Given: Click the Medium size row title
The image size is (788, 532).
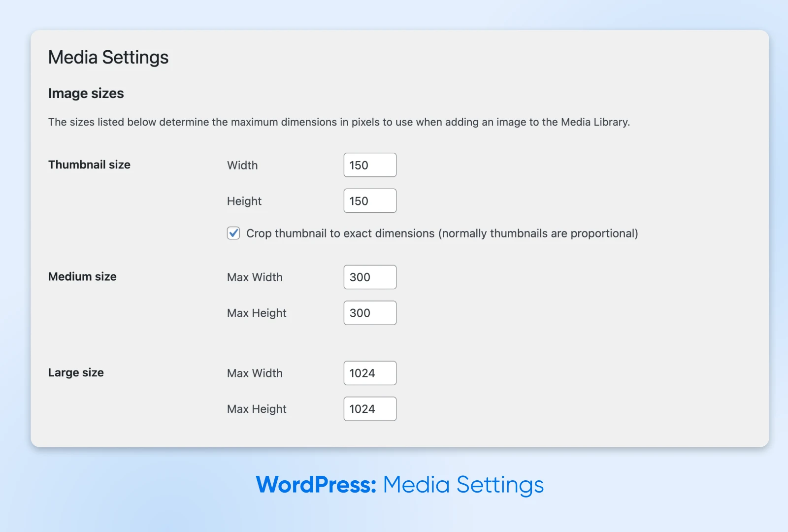Looking at the screenshot, I should [x=82, y=277].
